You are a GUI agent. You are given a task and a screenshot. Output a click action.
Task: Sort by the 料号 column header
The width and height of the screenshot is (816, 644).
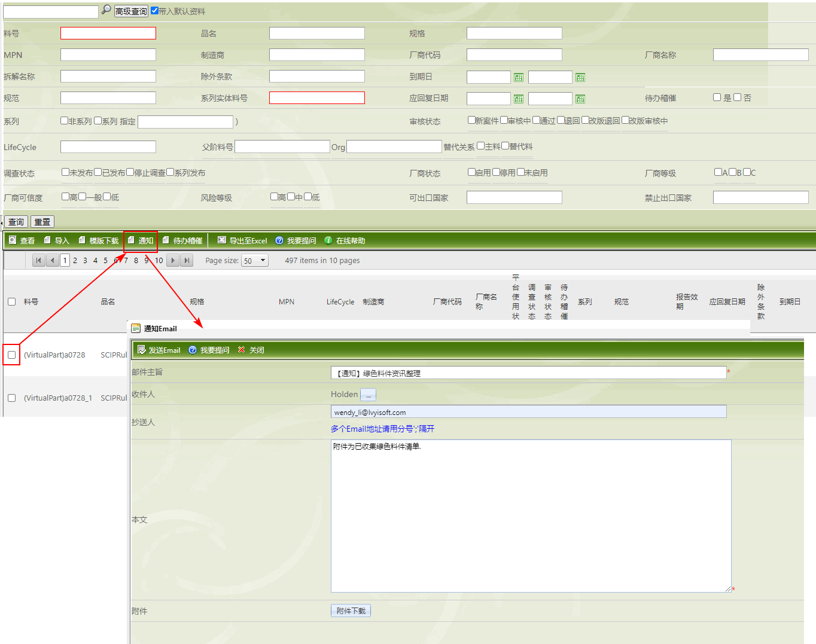[31, 302]
